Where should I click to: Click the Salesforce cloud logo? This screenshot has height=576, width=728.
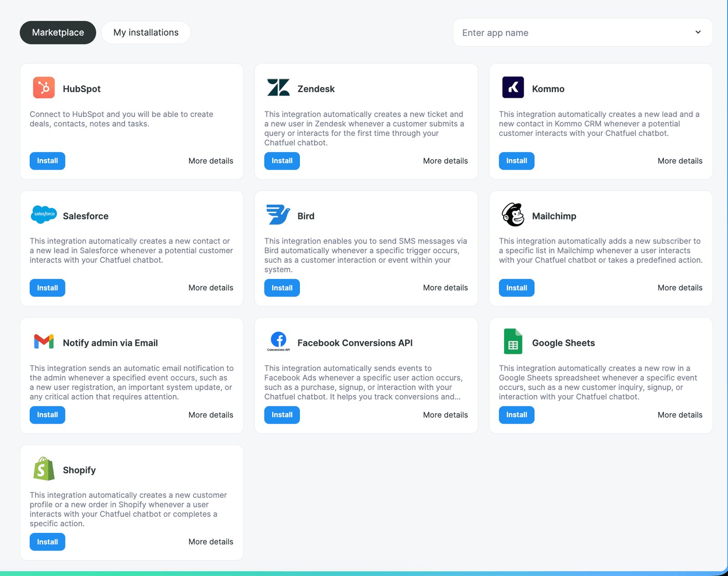44,214
